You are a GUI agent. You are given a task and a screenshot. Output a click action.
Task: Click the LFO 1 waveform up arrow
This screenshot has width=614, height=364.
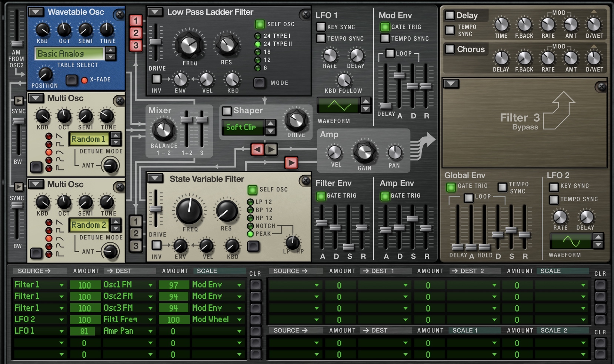click(x=366, y=101)
